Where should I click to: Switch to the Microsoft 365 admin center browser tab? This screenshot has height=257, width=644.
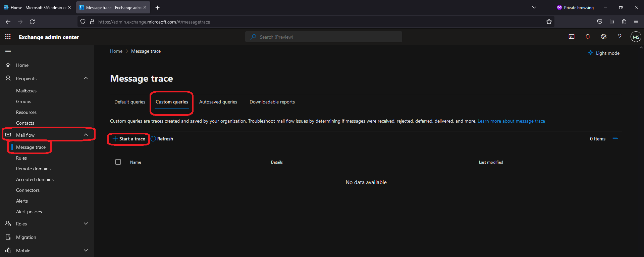[37, 7]
